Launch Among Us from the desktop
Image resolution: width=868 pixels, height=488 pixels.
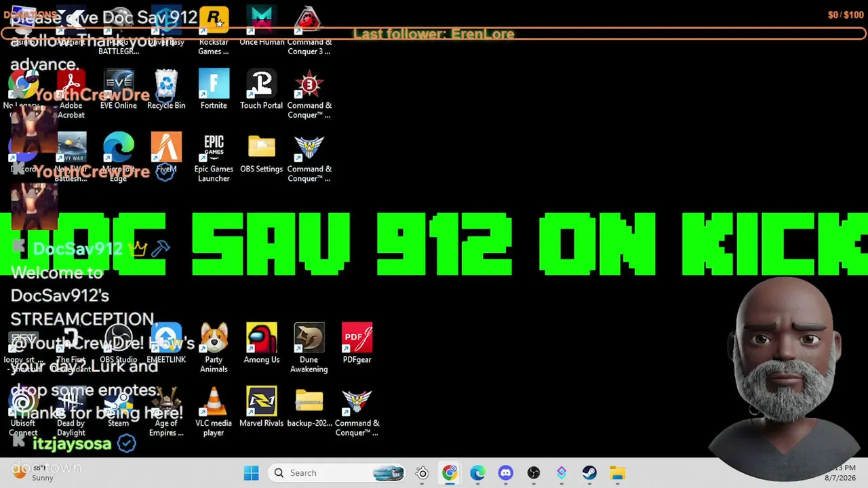click(x=262, y=344)
